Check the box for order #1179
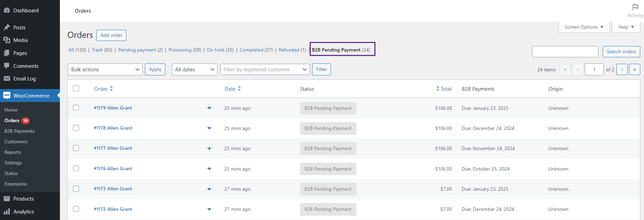The image size is (644, 220). click(76, 107)
